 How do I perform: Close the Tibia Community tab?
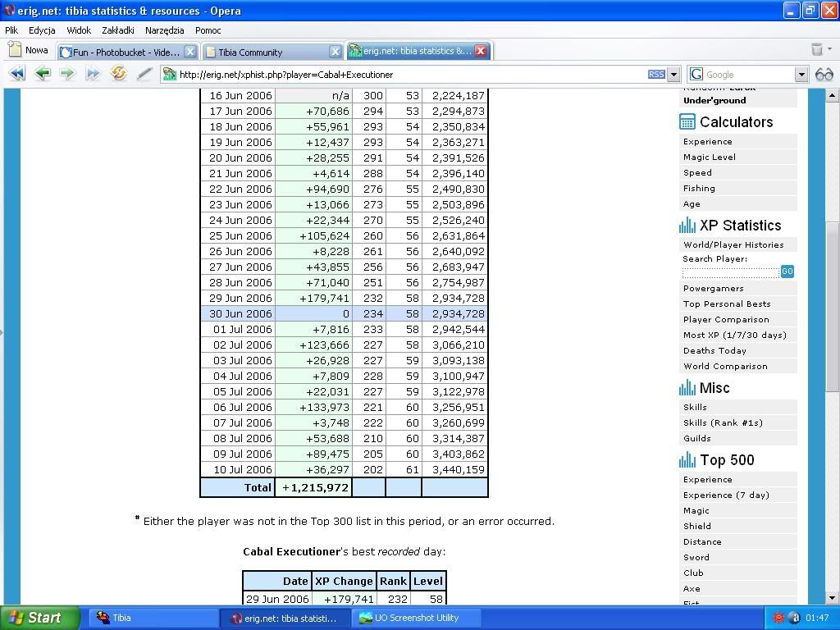(335, 51)
